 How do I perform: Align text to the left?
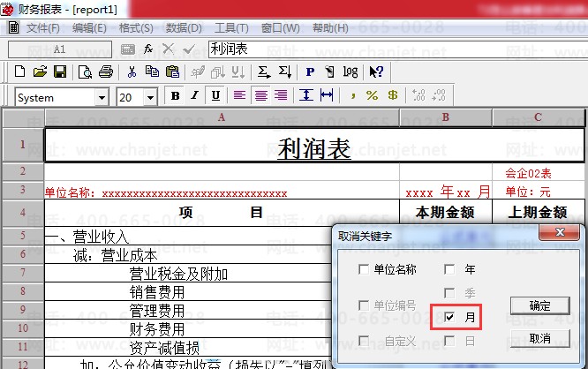239,95
